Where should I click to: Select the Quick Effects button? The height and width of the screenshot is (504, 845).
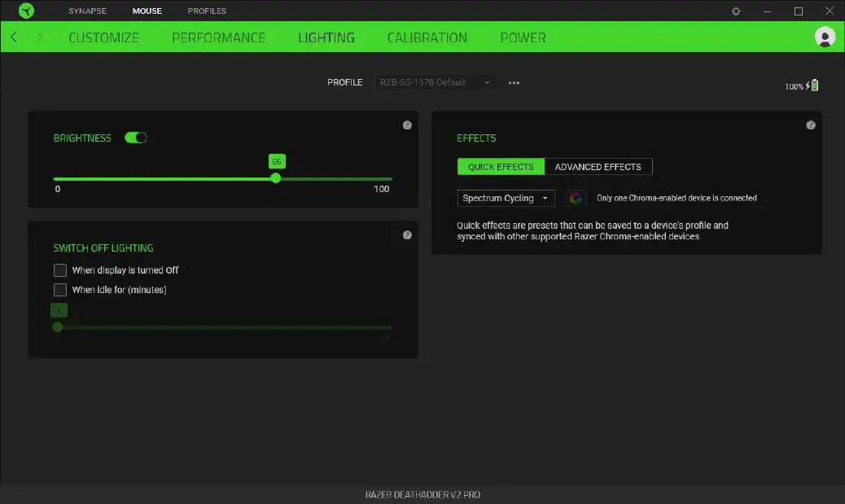[501, 166]
